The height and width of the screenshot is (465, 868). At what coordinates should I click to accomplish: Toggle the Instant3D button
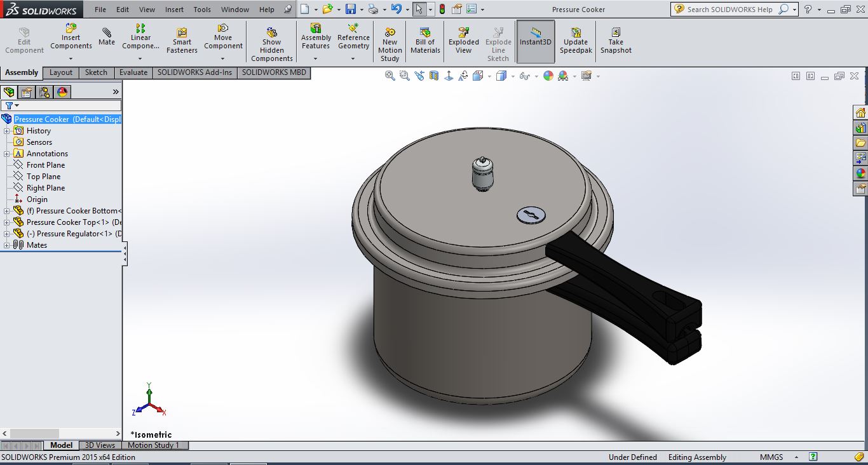coord(536,41)
